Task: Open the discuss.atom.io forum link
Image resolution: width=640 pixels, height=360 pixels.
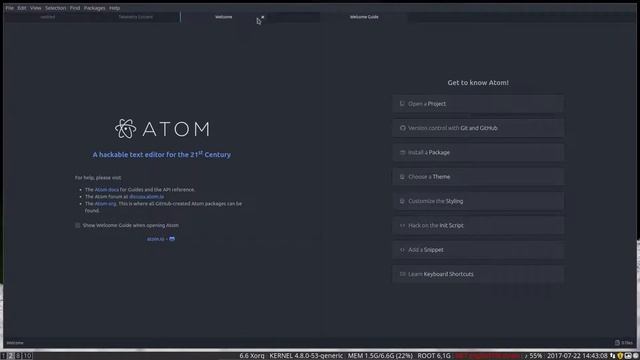Action: click(x=147, y=197)
